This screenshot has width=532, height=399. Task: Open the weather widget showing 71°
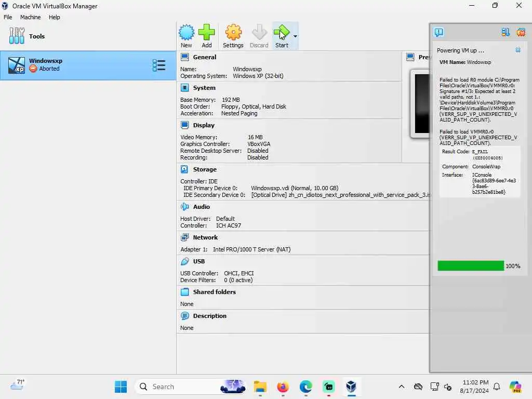17,385
